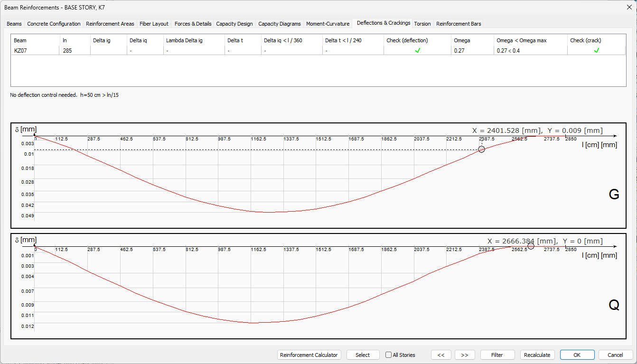Click the green crack check mark

[596, 50]
